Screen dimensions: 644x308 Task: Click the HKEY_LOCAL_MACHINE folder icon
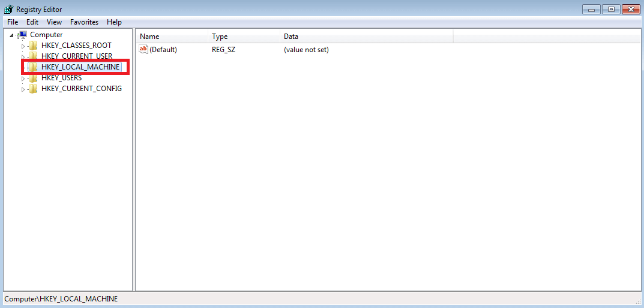pos(33,67)
